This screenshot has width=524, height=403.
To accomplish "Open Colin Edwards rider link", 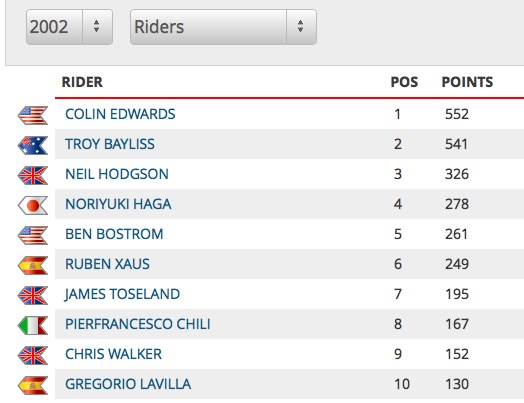I will (x=120, y=114).
